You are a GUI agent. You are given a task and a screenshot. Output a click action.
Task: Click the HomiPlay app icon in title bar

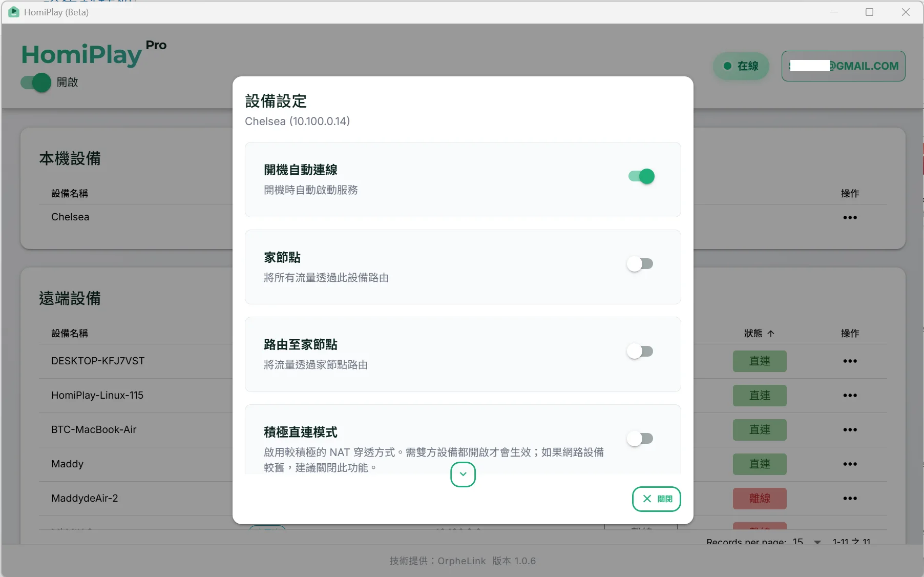(x=14, y=12)
